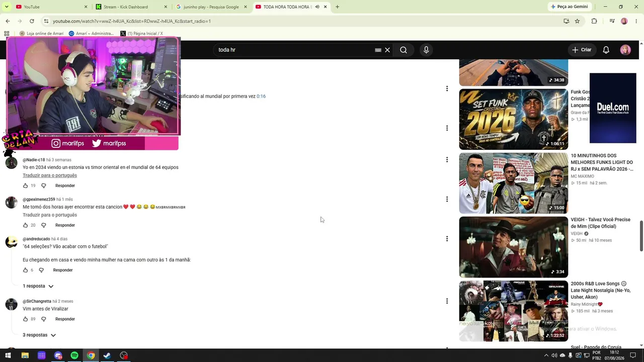Run YouTube search with magnifier button

click(404, 50)
